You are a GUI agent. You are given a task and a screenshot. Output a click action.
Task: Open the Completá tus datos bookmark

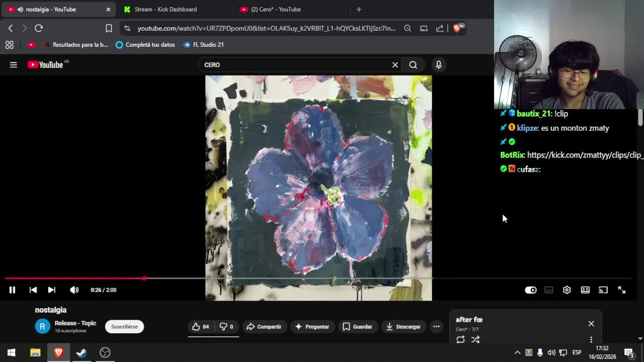pos(145,45)
